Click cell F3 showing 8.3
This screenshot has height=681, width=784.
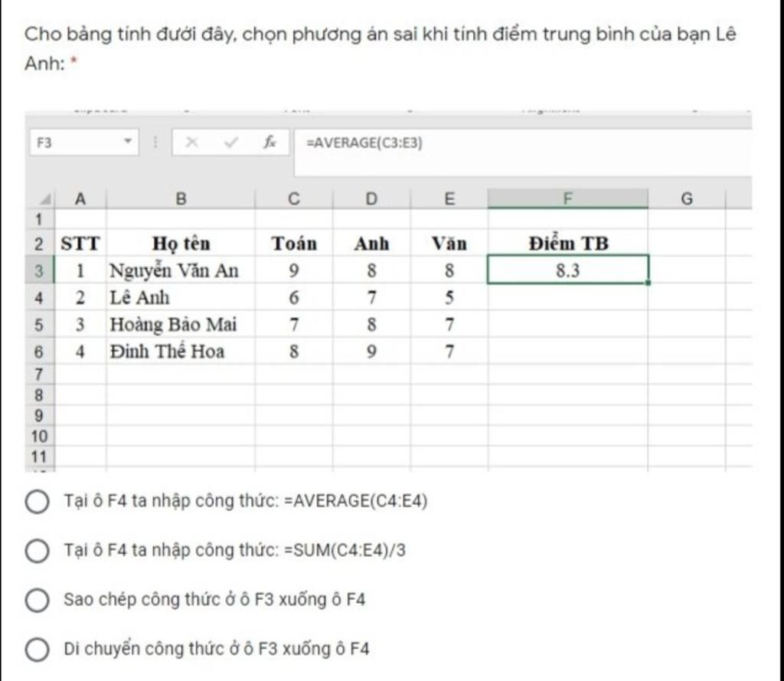567,270
